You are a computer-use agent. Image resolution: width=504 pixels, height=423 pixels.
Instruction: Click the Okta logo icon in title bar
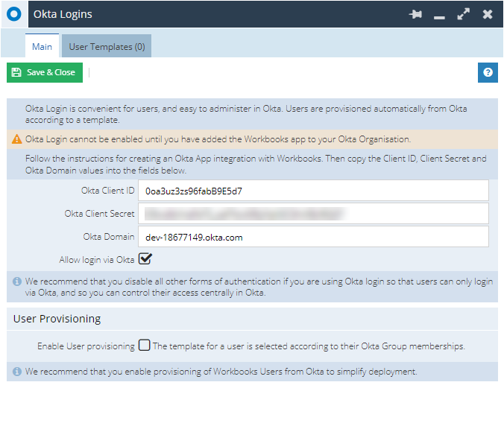14,14
